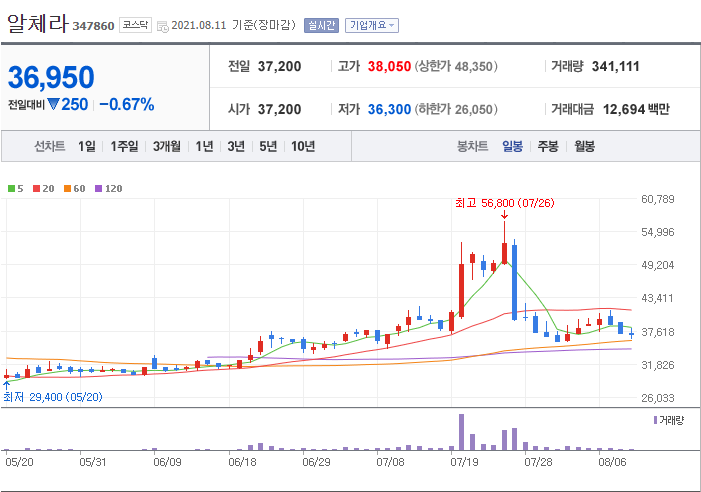
Task: Click the 알체라 stock name title
Action: [37, 23]
